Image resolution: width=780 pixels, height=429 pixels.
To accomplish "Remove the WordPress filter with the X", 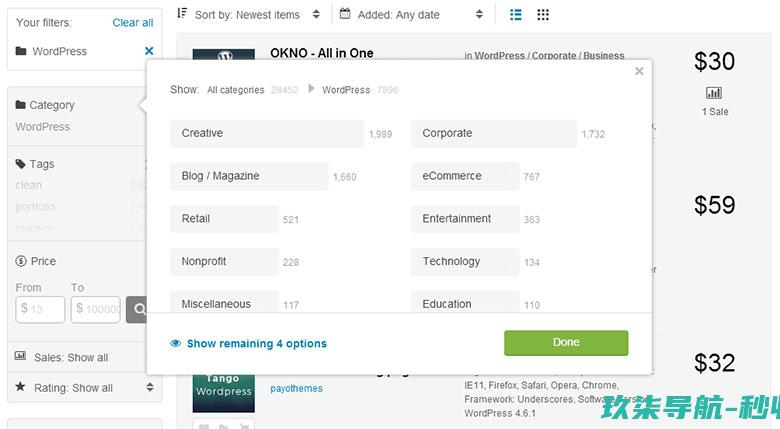I will point(149,51).
